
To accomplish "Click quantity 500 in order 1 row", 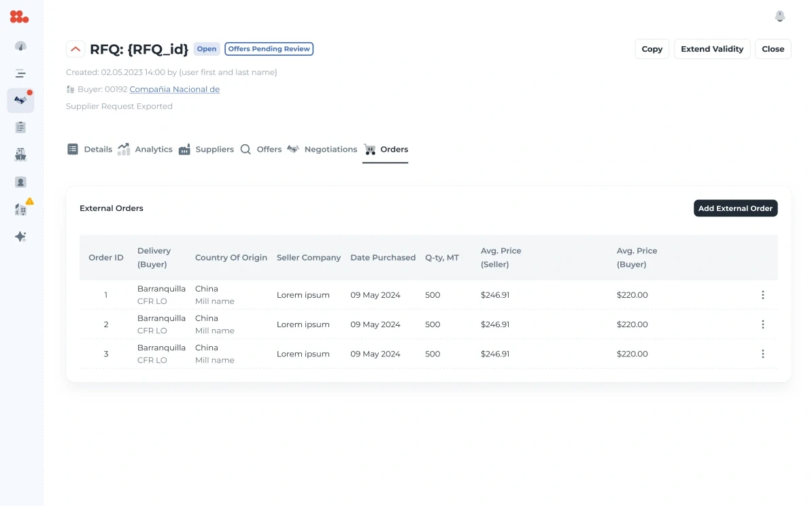I will point(433,295).
